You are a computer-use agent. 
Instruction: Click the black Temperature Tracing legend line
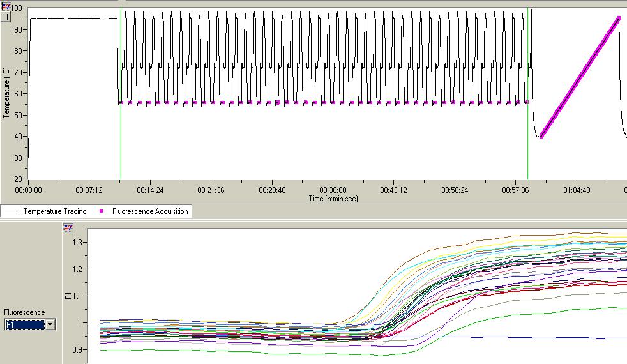tap(11, 211)
